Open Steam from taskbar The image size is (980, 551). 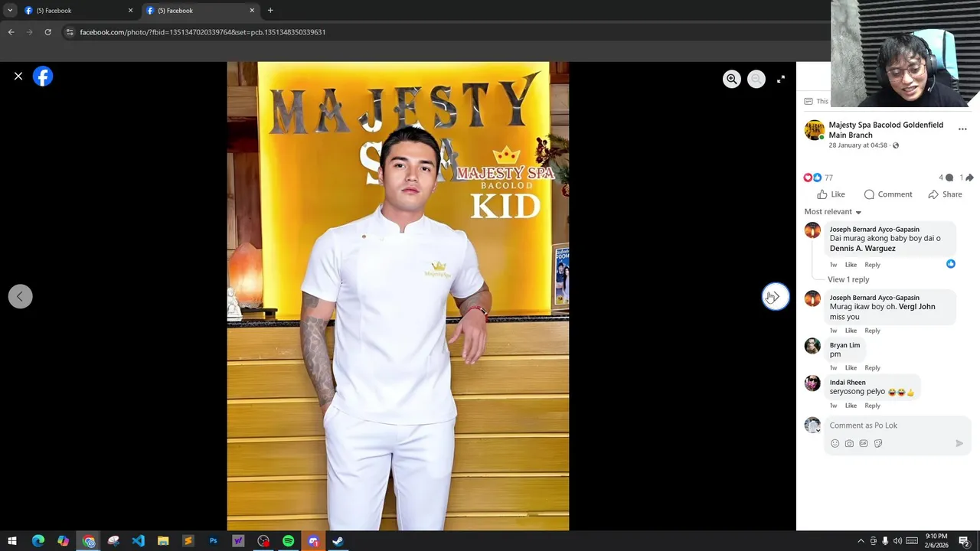[x=338, y=541]
